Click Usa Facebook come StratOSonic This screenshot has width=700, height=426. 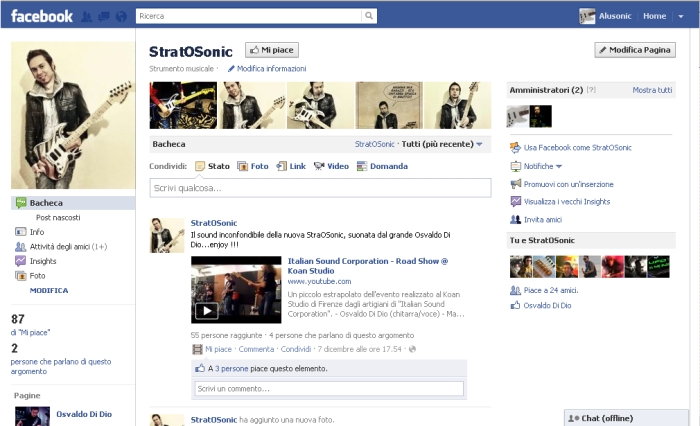click(x=577, y=148)
